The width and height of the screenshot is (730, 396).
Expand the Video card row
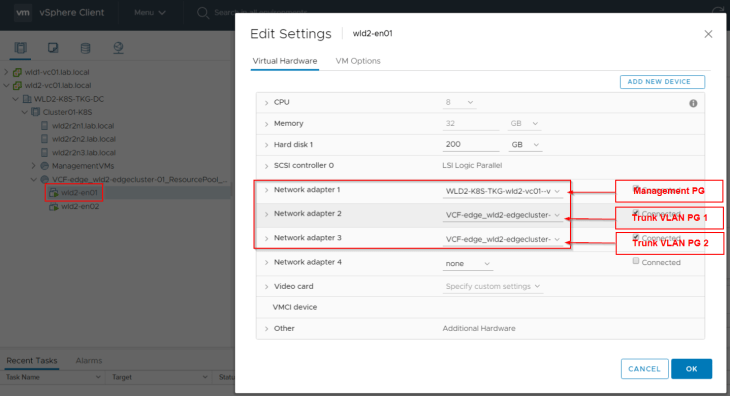[266, 287]
